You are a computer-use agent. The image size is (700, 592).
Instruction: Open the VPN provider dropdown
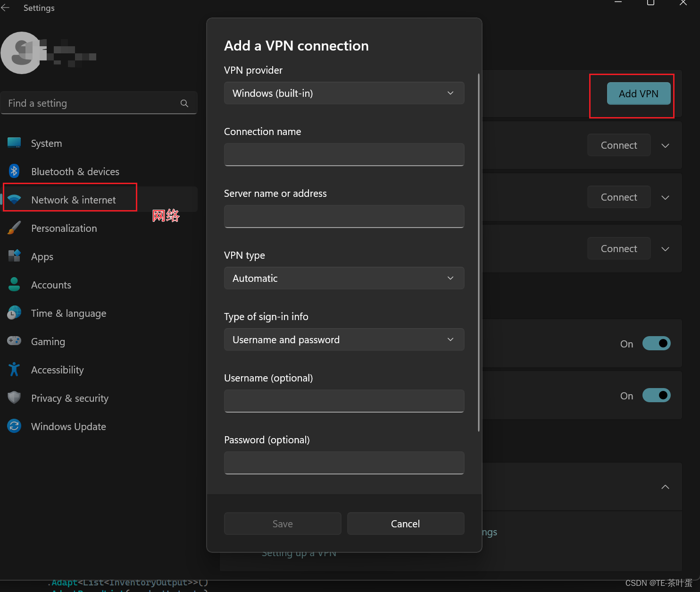(344, 93)
